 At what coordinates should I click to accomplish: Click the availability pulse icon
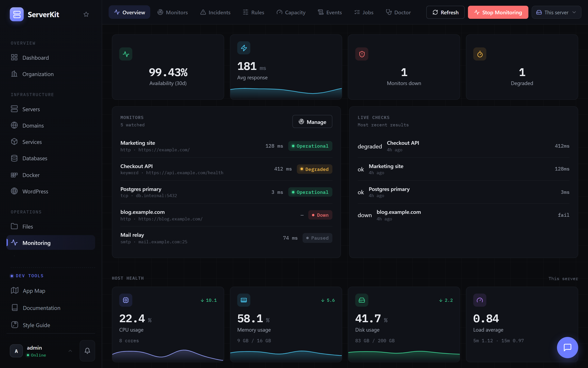coord(126,54)
